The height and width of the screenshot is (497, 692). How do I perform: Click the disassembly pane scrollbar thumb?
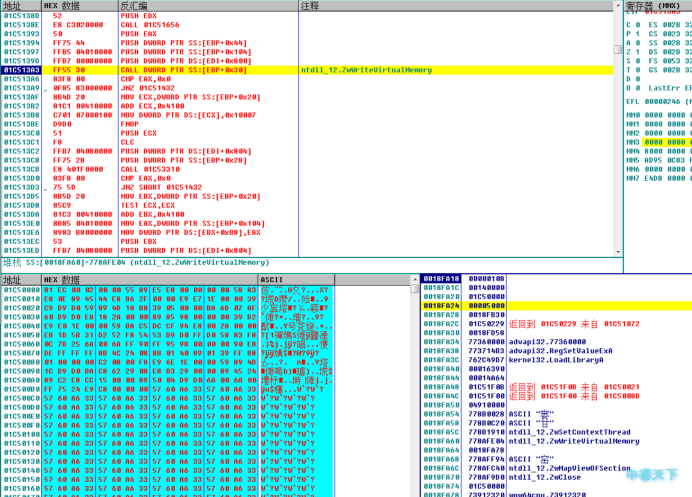coord(618,49)
